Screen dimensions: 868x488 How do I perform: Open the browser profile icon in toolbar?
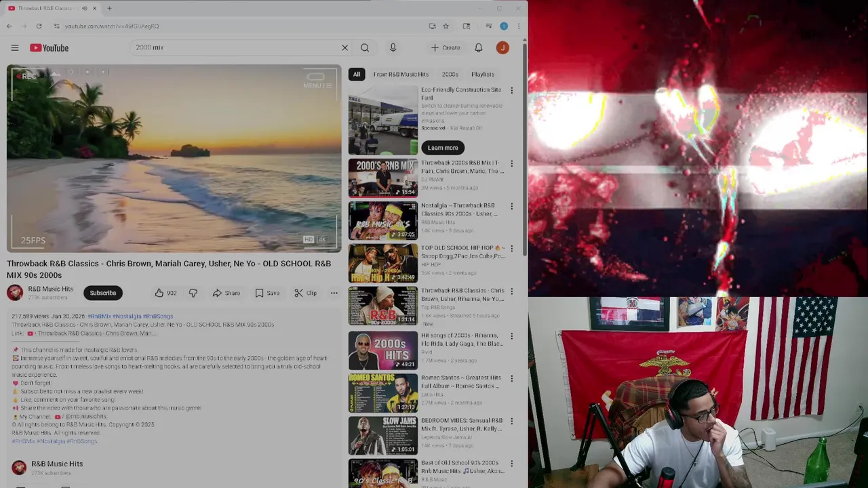click(x=504, y=26)
